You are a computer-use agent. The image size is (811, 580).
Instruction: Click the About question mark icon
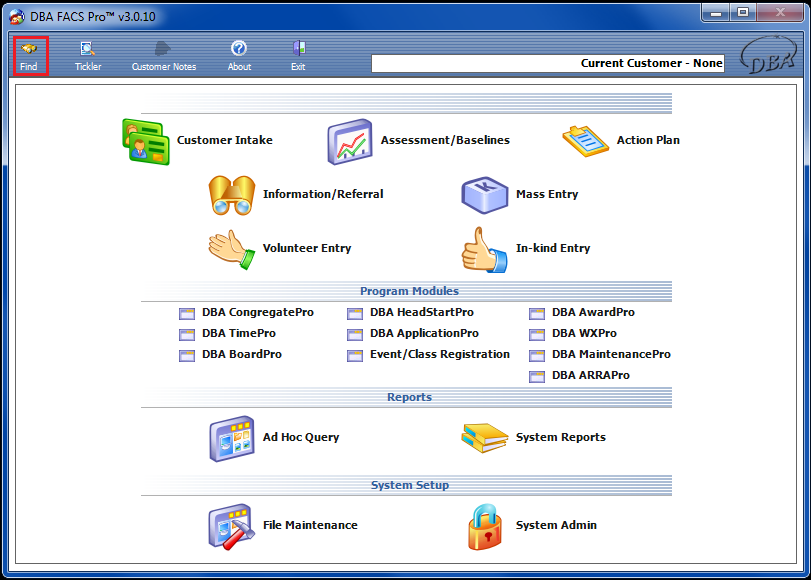click(x=238, y=49)
